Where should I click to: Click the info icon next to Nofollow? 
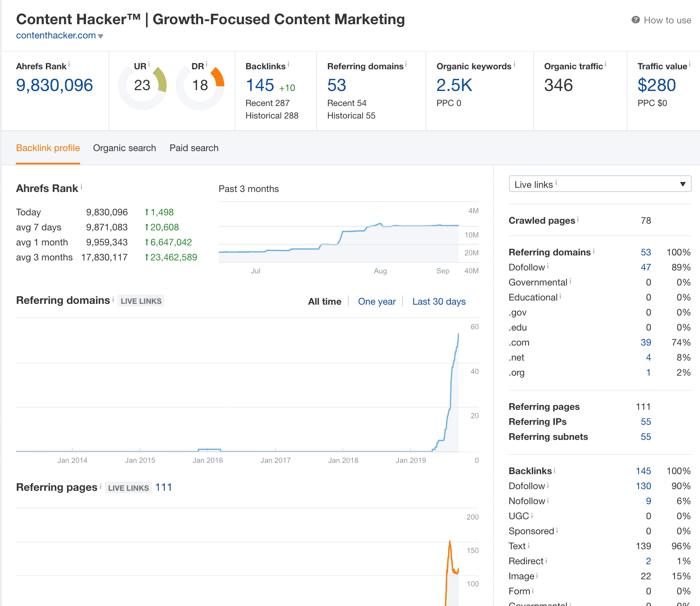coord(548,500)
